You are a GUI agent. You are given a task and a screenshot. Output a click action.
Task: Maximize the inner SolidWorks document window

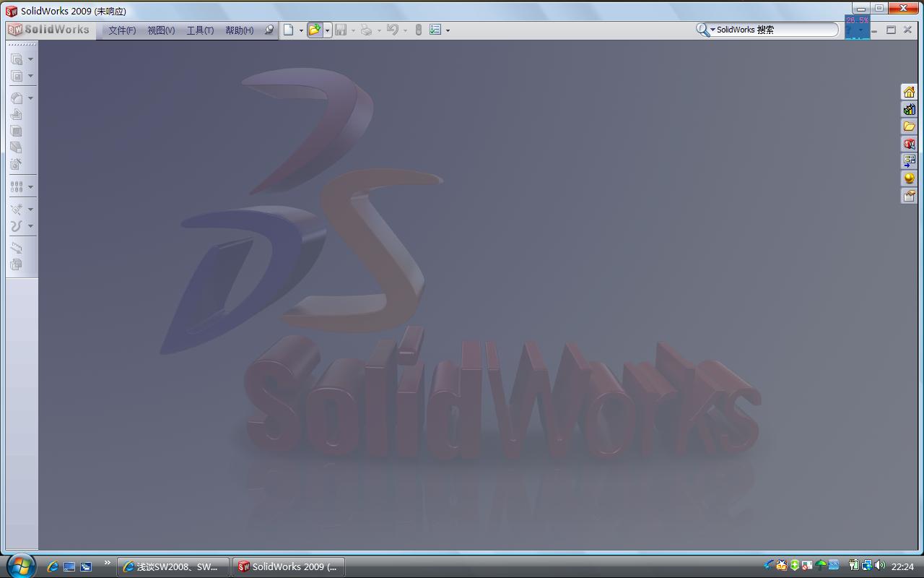[x=891, y=30]
